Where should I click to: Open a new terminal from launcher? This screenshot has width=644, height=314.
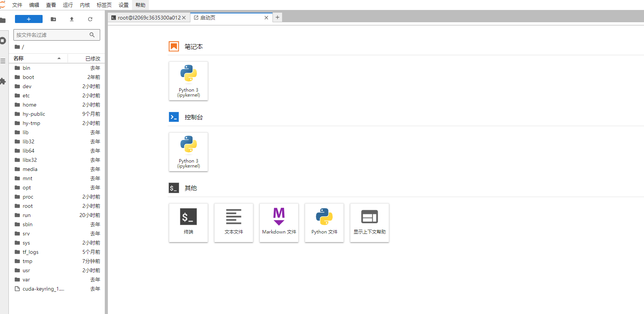(x=188, y=223)
